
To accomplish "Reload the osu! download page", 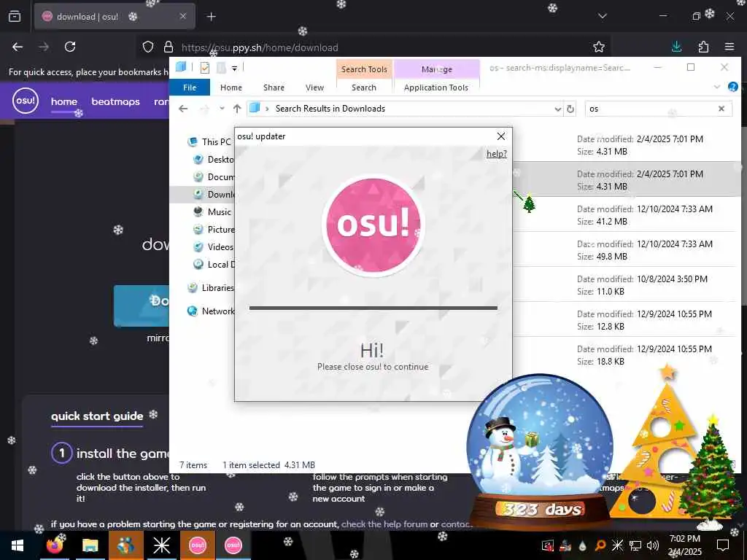I will coord(70,47).
